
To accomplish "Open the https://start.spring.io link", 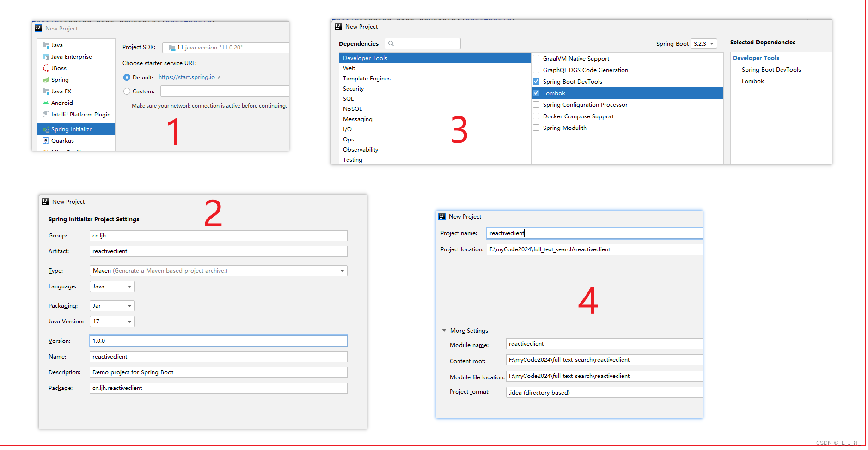I will (187, 77).
